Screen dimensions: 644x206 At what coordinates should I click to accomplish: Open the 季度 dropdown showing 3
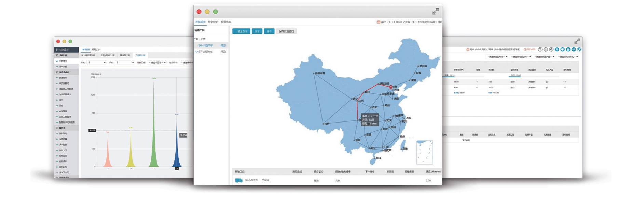point(125,63)
